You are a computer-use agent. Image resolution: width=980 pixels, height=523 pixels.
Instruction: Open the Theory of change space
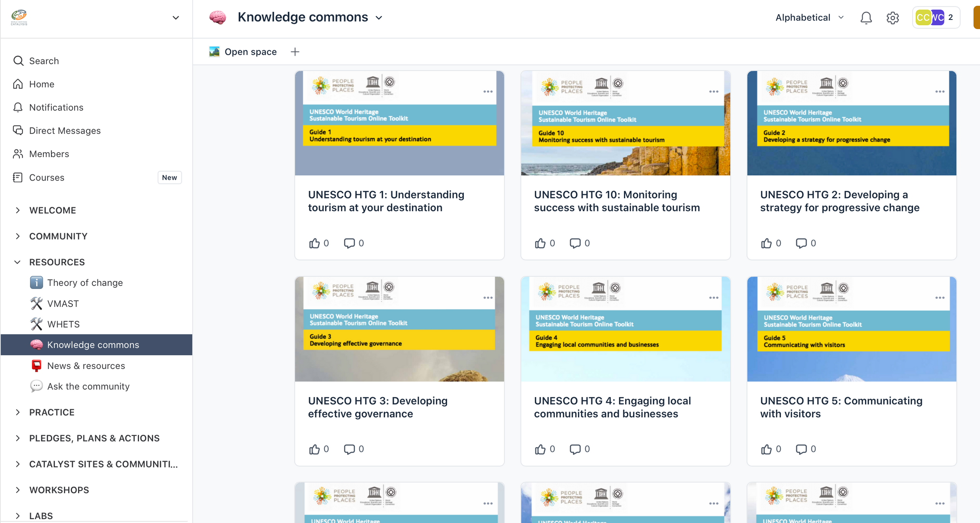click(85, 283)
